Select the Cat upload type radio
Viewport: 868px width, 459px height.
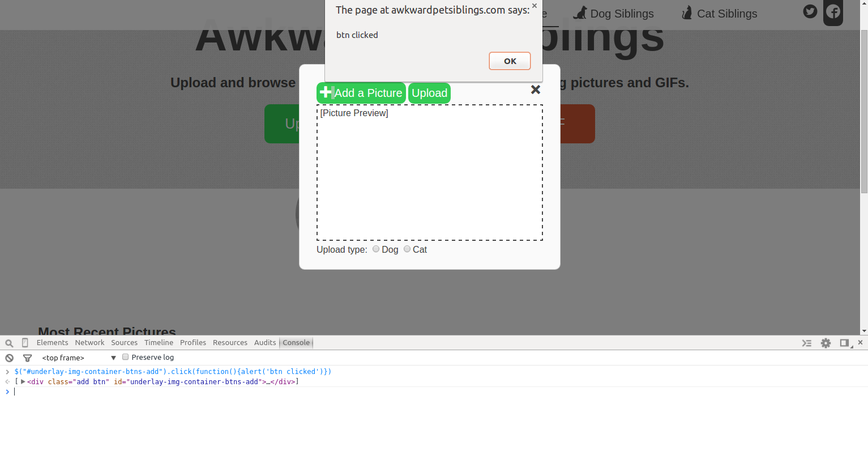pos(407,249)
